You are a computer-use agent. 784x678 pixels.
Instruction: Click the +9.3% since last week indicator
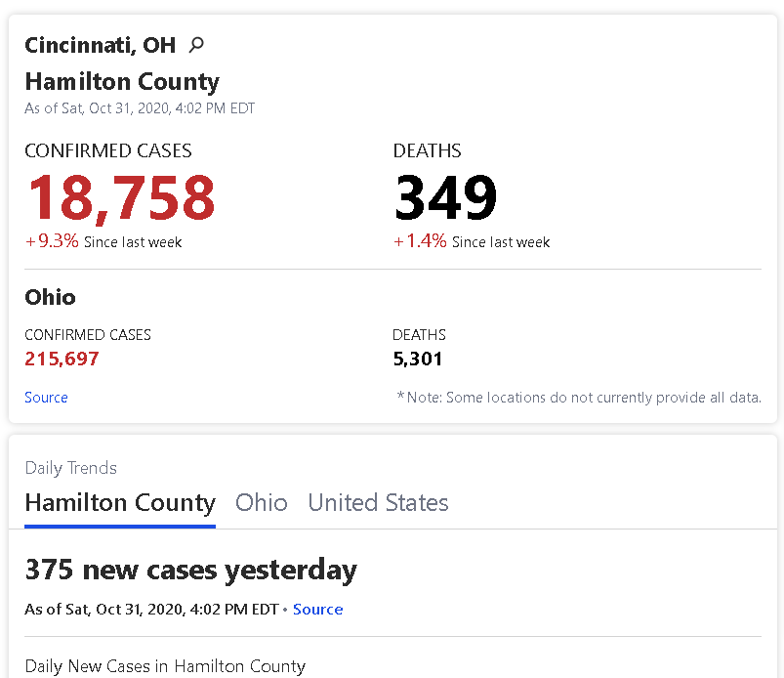pyautogui.click(x=103, y=241)
